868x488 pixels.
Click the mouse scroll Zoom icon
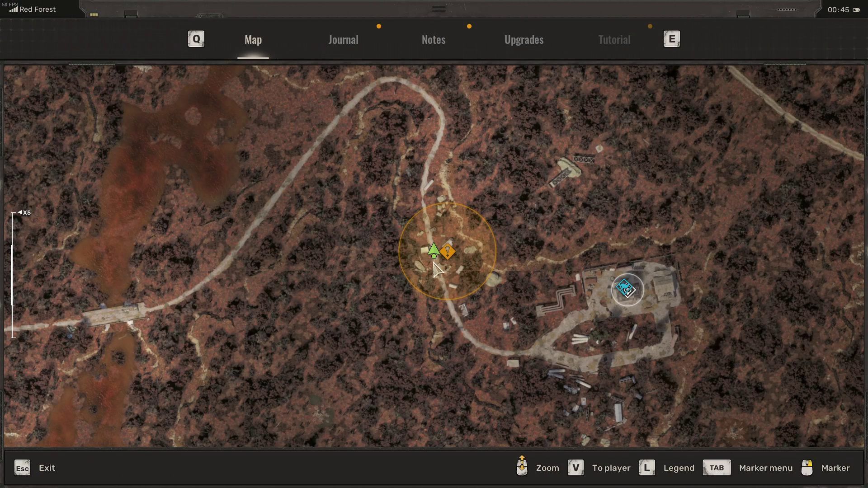522,466
